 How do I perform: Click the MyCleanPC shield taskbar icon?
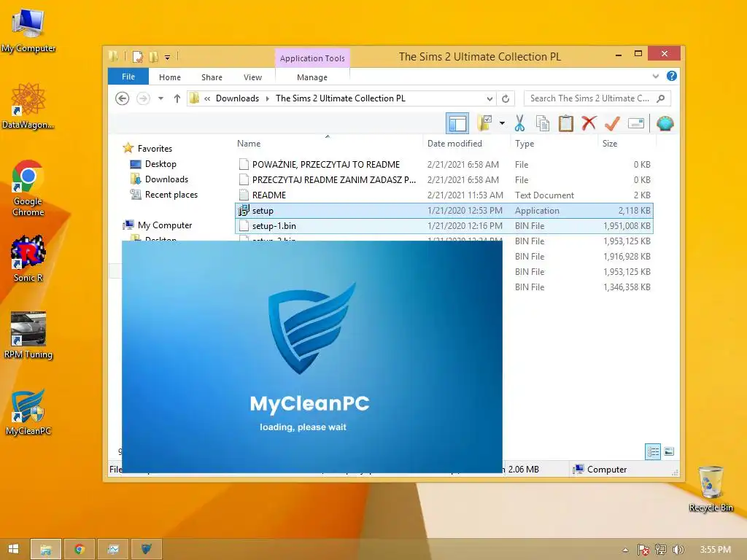click(146, 549)
